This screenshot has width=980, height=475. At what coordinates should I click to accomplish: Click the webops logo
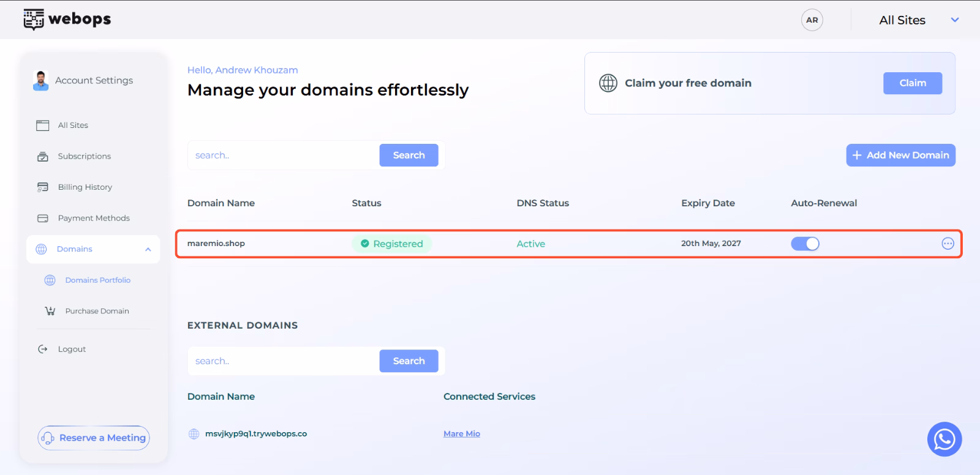point(67,19)
